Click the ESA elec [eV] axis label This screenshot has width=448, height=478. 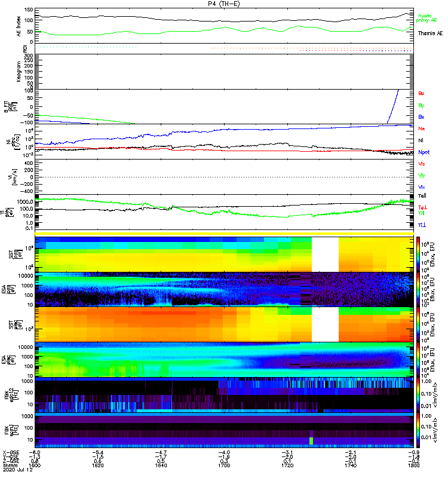point(8,360)
